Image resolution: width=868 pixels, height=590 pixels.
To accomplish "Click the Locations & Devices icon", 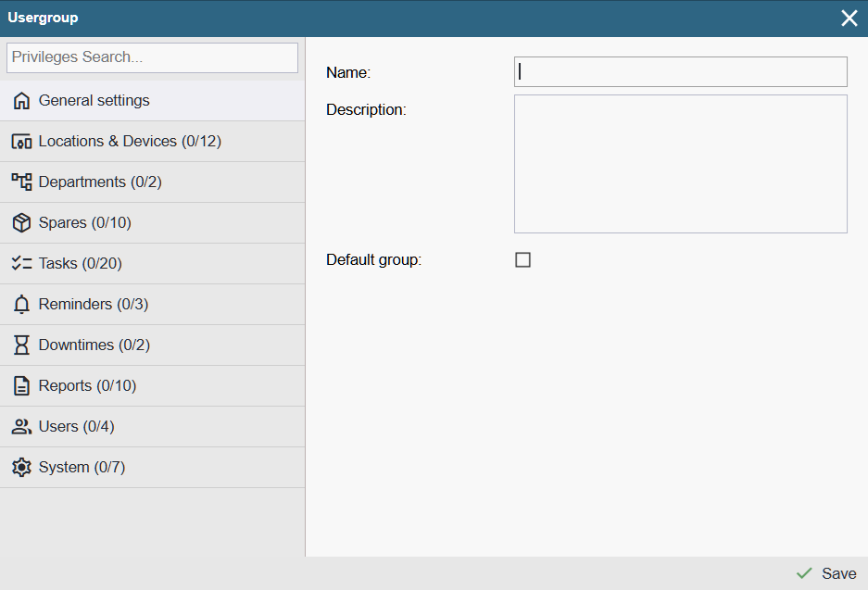I will click(21, 142).
